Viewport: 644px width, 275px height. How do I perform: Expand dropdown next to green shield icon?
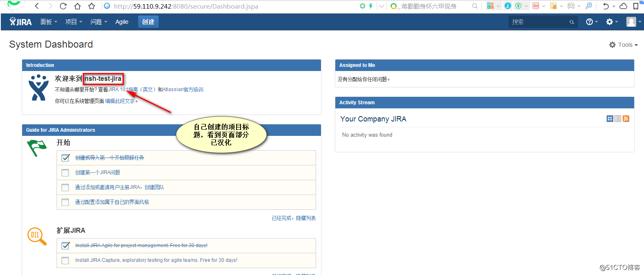coord(526,6)
